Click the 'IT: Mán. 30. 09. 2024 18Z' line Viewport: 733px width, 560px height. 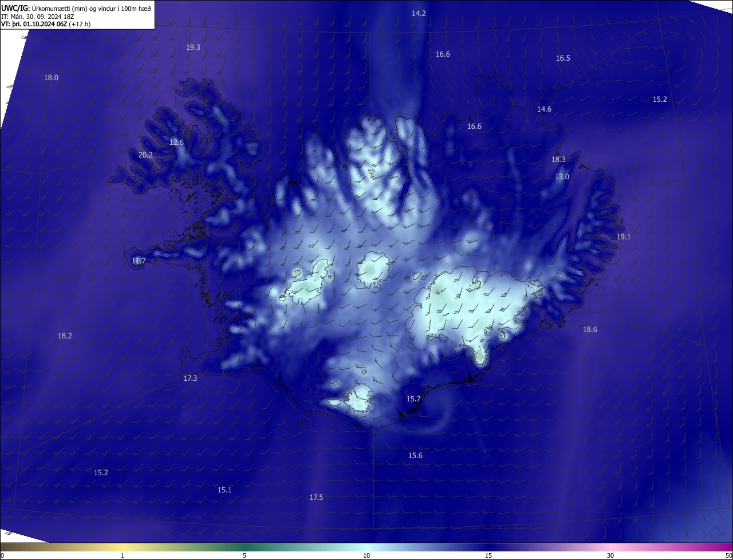[38, 17]
